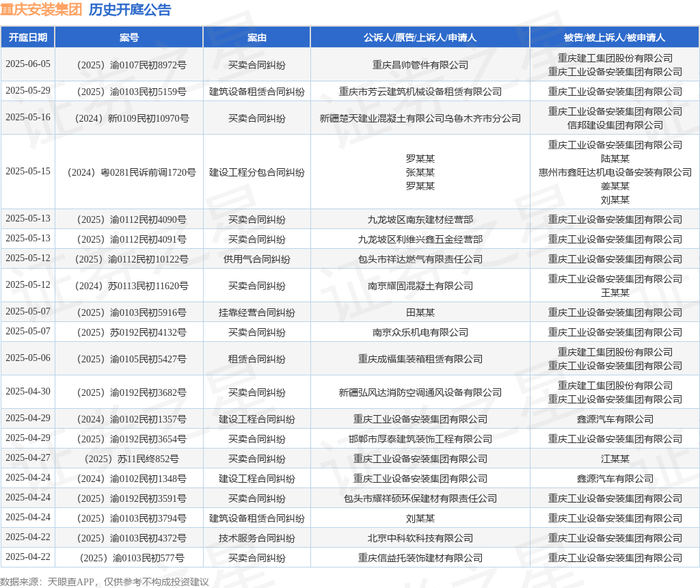
Task: Select plaintiff 南京众乐机电有限公司
Action: coord(420,332)
